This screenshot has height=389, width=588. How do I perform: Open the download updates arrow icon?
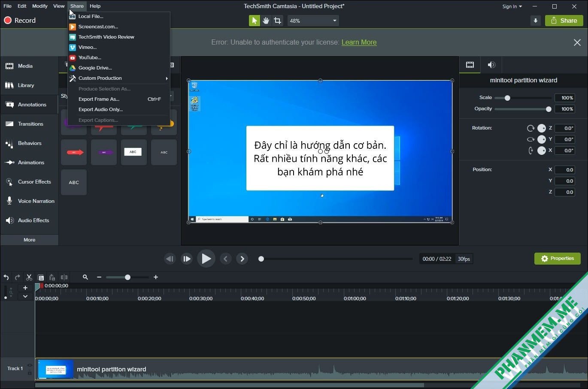[x=536, y=21]
